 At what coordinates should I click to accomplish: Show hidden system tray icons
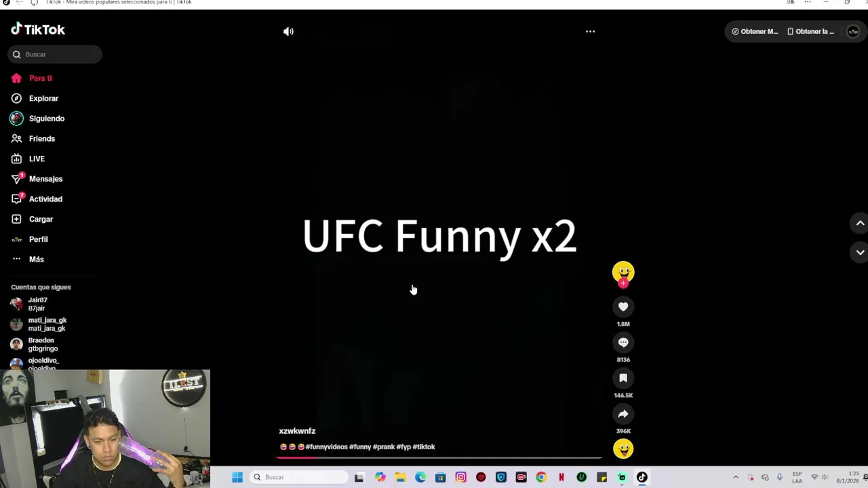coord(736,477)
